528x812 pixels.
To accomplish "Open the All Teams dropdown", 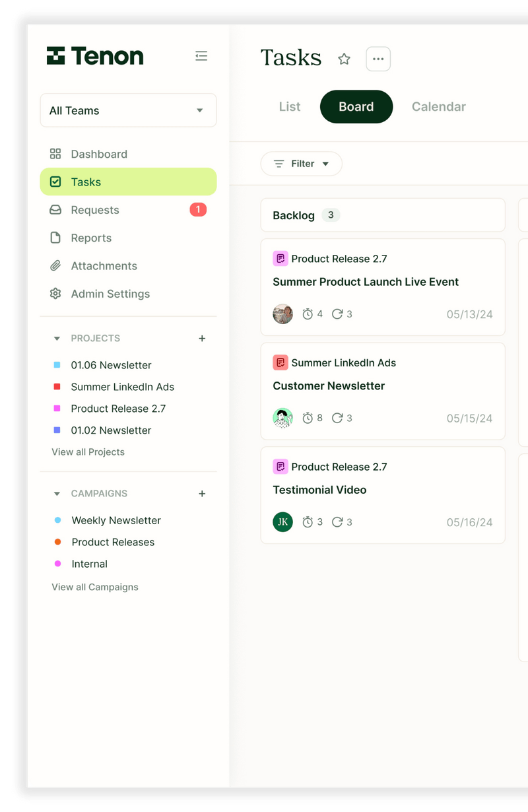I will tap(128, 110).
